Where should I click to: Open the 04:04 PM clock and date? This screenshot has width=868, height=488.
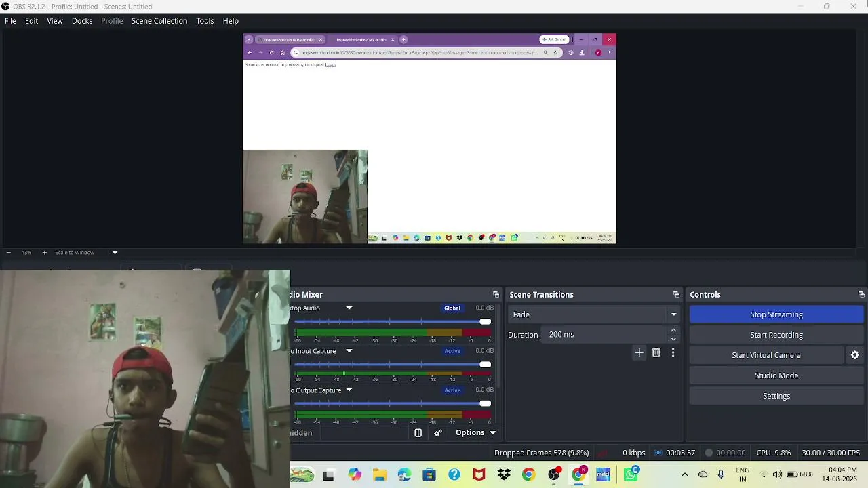click(839, 474)
